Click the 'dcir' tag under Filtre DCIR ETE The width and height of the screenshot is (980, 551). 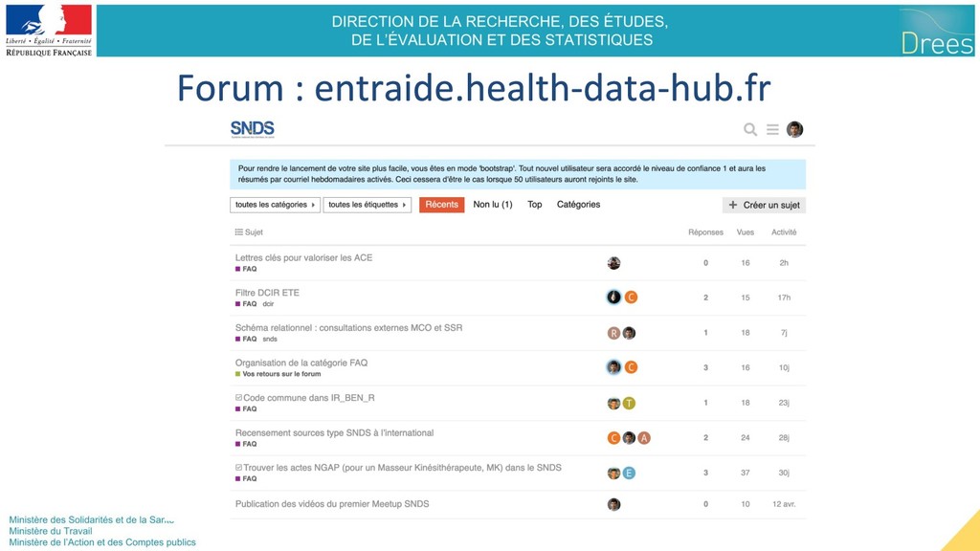pos(268,303)
